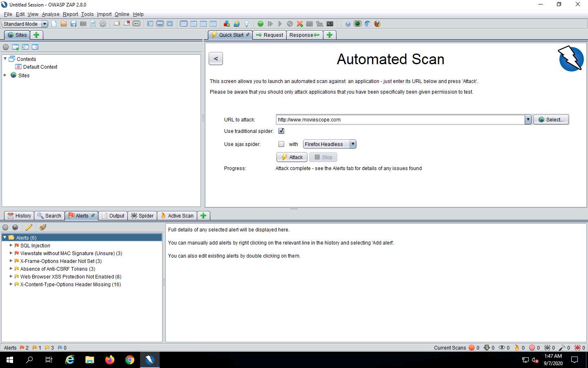588x368 pixels.
Task: Click the lightbulb hint icon on the toolbar
Action: [247, 24]
